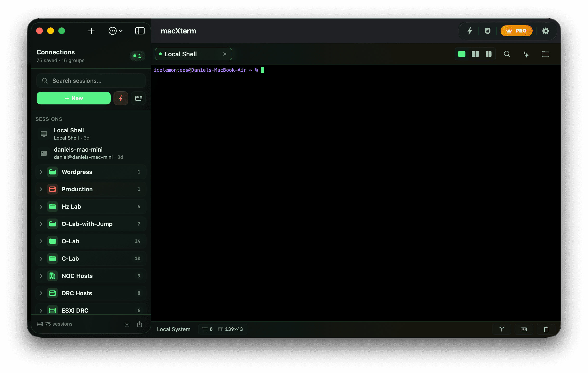The height and width of the screenshot is (373, 588).
Task: Click the export share icon in sidebar footer
Action: coord(139,324)
